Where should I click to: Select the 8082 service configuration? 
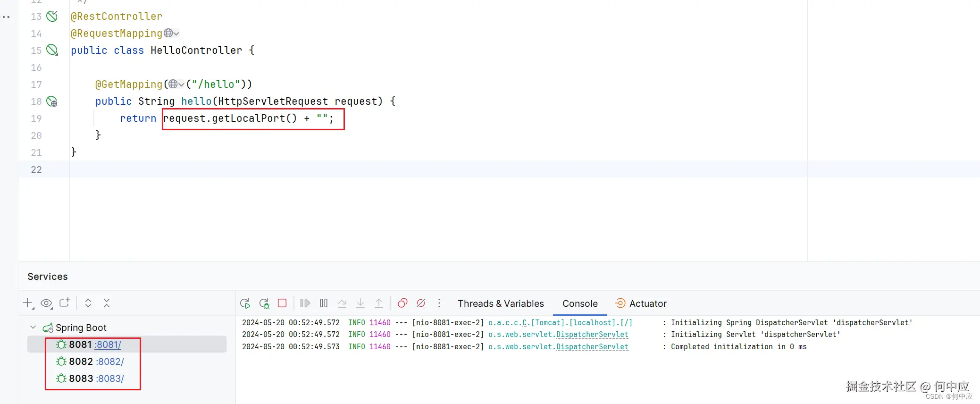click(x=81, y=362)
